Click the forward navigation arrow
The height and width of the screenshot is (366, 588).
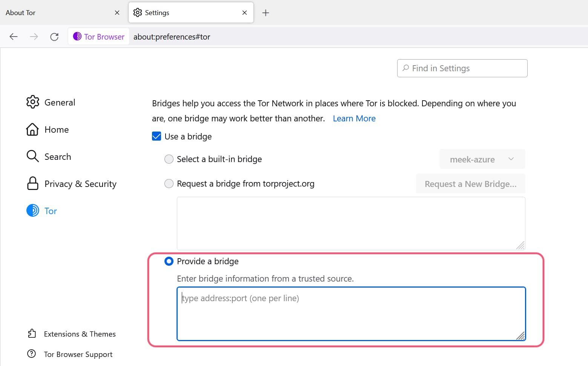click(x=34, y=37)
